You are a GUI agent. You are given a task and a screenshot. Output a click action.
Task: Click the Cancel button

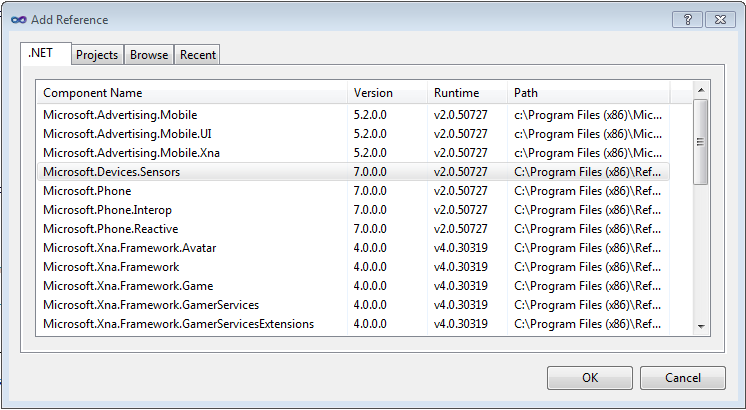[682, 378]
